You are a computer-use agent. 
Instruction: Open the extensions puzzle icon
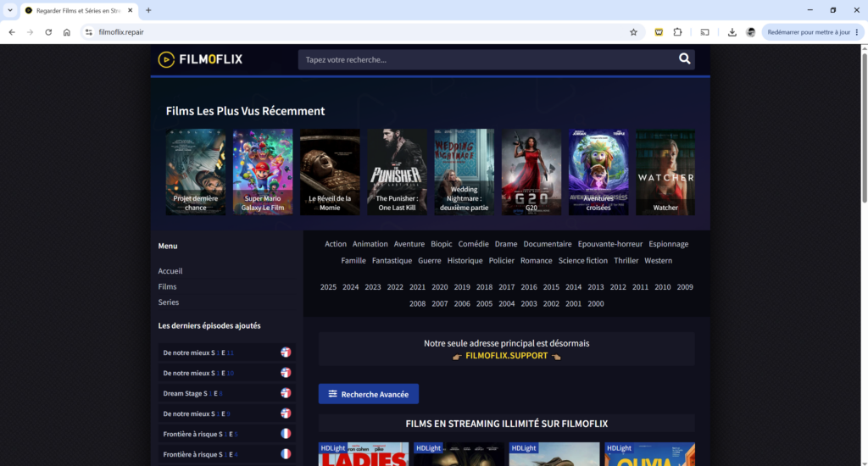pos(677,32)
